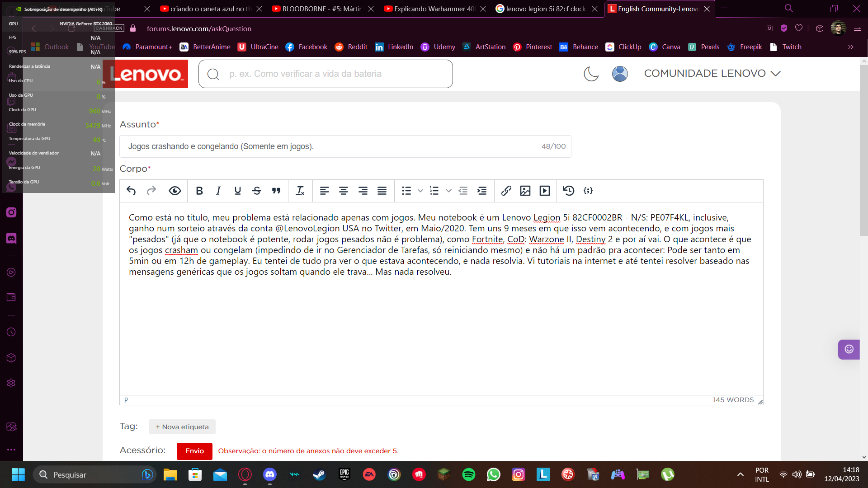This screenshot has height=488, width=868.
Task: Insert an image into the post
Action: pyautogui.click(x=525, y=191)
